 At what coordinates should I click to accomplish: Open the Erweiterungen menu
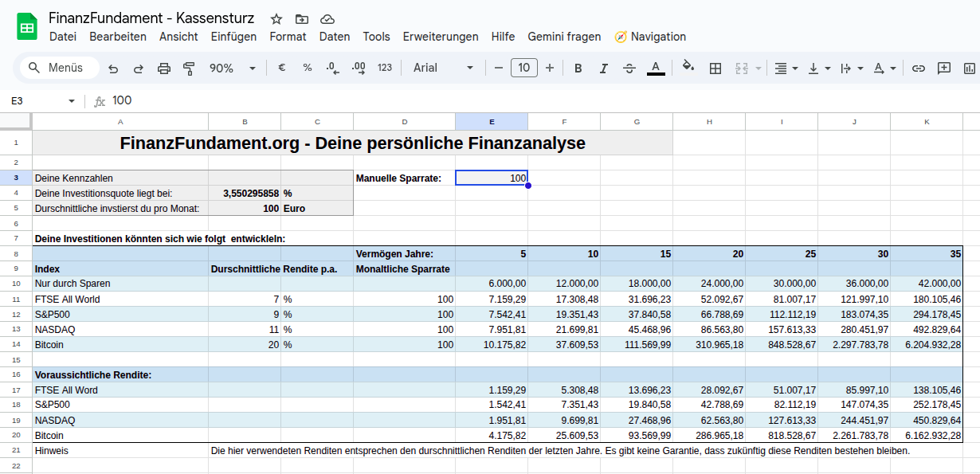441,37
